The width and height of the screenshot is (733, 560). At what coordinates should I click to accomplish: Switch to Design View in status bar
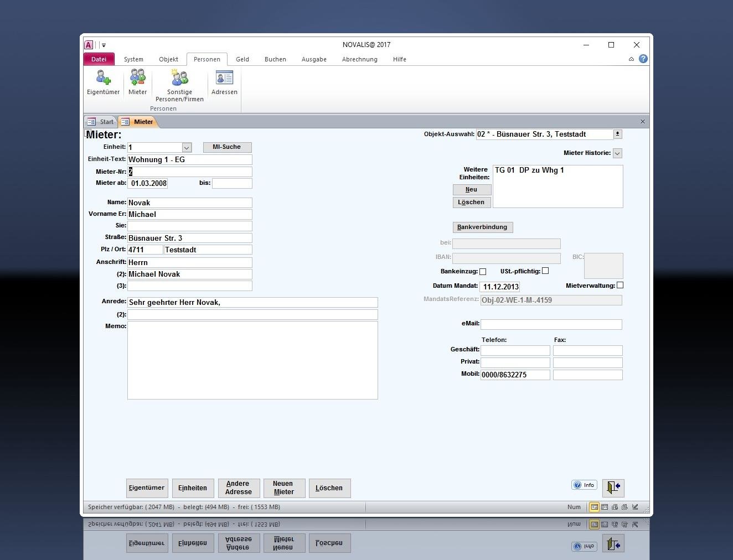point(635,507)
